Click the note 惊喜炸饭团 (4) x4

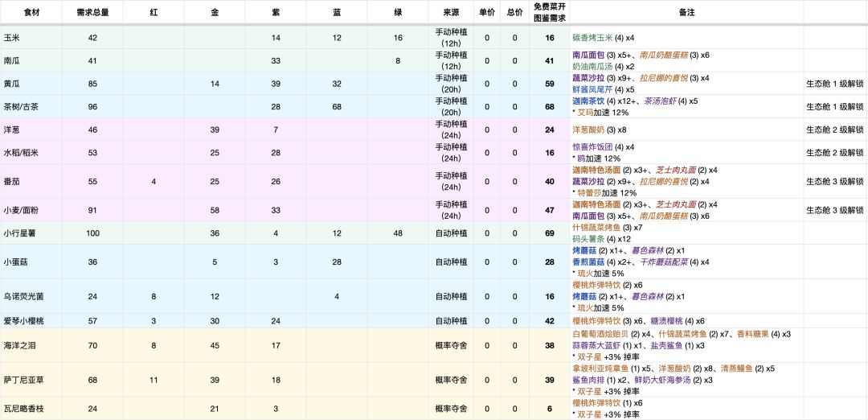[604, 146]
